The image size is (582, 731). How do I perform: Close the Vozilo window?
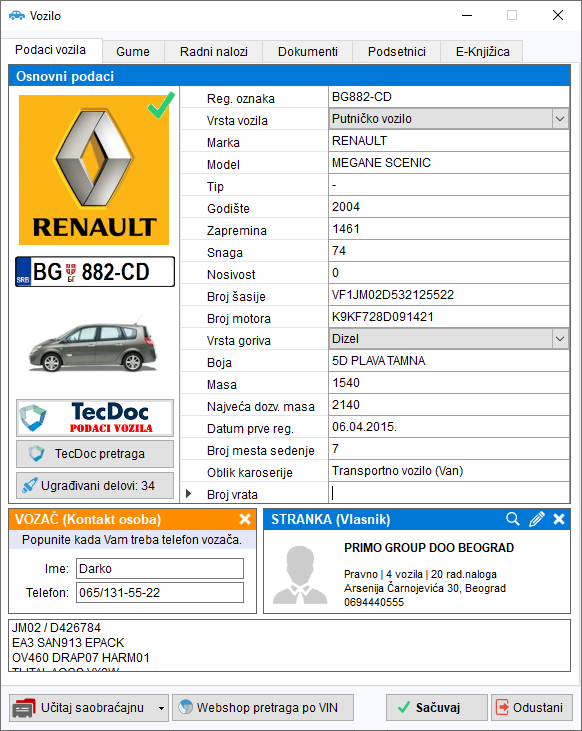click(x=558, y=15)
